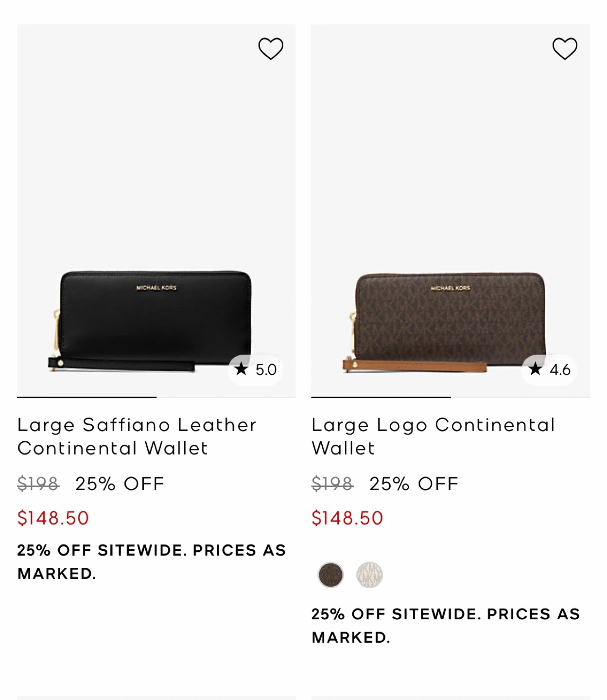Open Large Saffiano Leather Continental Wallet title
Viewport: 607px width, 700px height.
click(x=137, y=437)
